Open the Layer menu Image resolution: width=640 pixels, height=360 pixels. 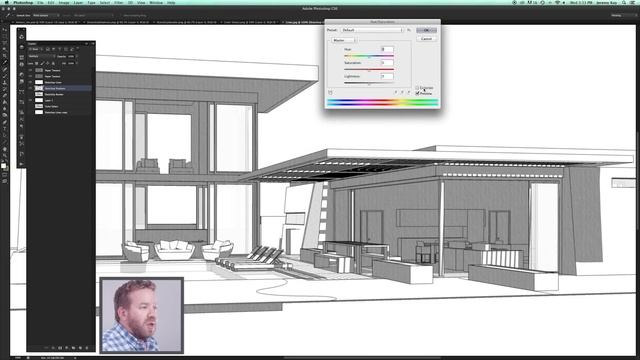[x=78, y=2]
